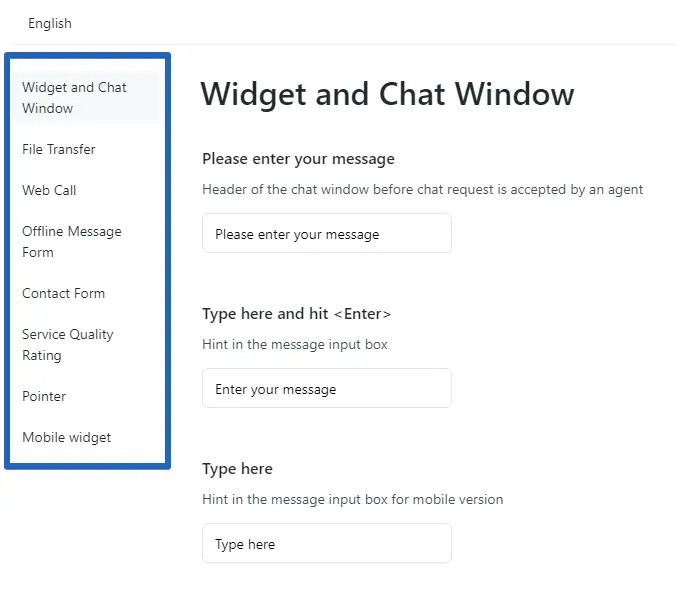Focus the 'Enter your message' input box

[327, 388]
